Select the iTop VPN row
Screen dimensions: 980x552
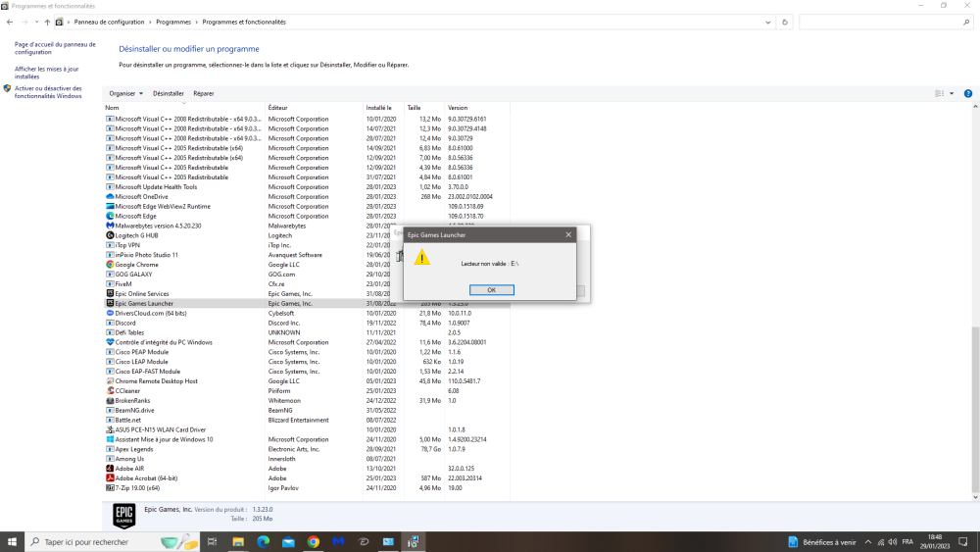pyautogui.click(x=306, y=245)
